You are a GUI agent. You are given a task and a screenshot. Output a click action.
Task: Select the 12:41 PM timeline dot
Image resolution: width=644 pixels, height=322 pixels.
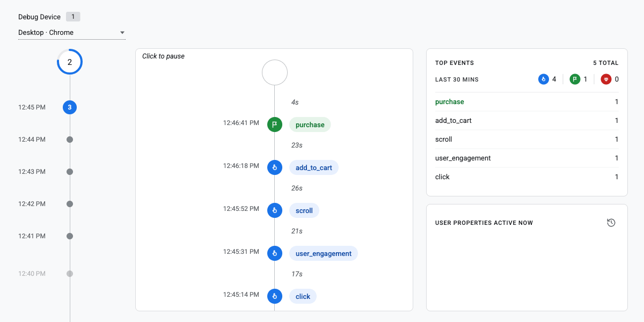coord(70,236)
